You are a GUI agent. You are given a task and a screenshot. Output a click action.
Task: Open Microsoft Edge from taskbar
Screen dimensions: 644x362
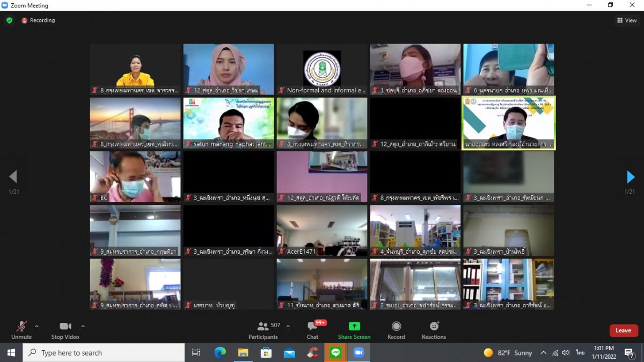pyautogui.click(x=220, y=352)
